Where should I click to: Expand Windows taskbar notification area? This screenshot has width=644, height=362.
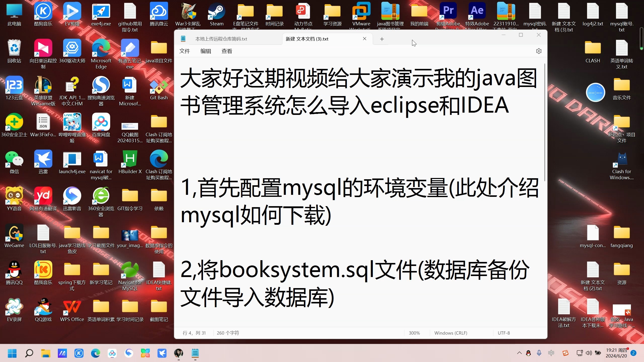[519, 353]
